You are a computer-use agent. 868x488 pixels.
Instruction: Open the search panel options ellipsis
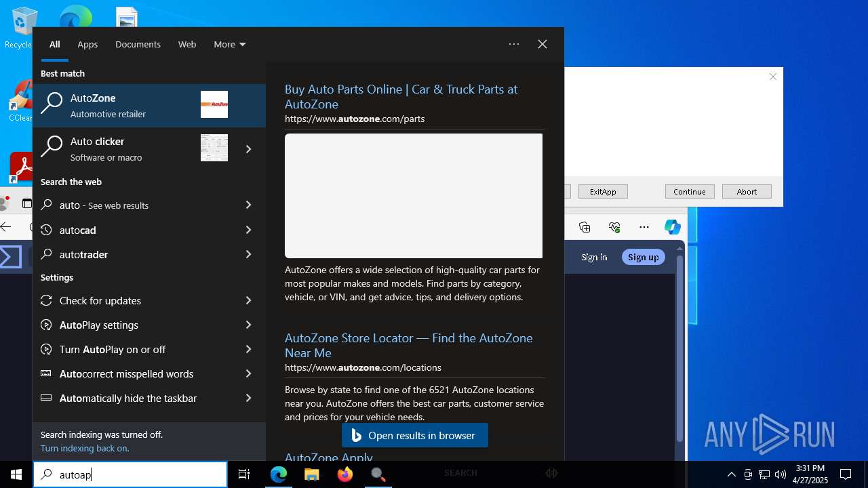coord(514,44)
